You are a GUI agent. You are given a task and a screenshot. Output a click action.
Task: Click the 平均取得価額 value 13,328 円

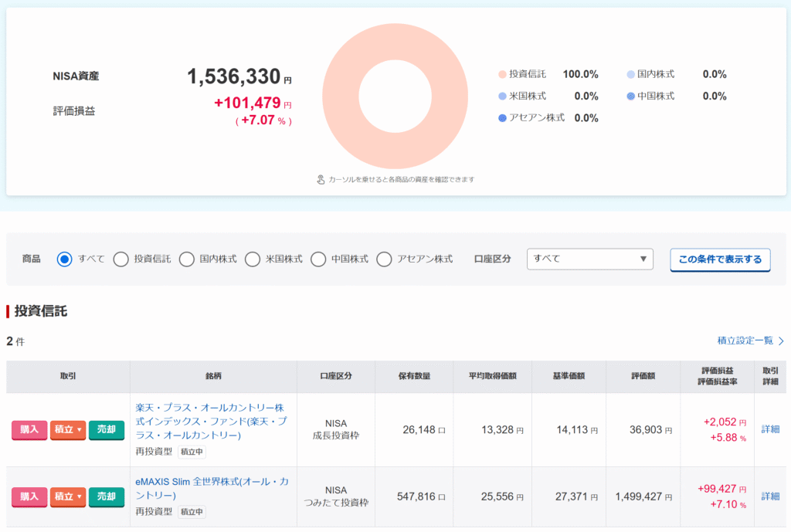502,430
